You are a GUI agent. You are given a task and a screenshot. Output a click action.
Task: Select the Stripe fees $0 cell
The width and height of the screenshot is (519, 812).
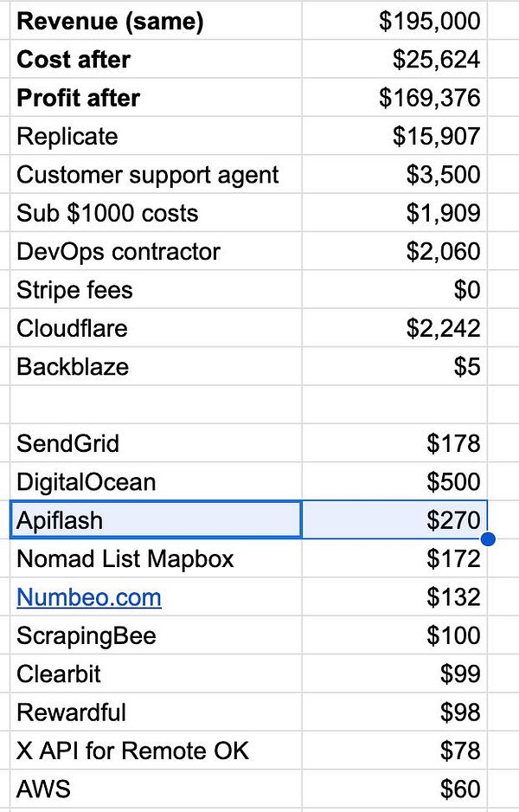coord(394,289)
